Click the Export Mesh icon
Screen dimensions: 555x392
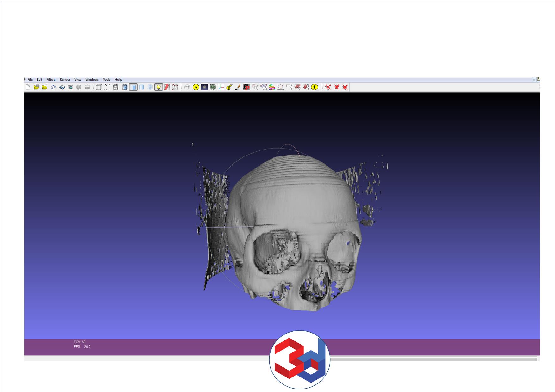click(x=62, y=87)
